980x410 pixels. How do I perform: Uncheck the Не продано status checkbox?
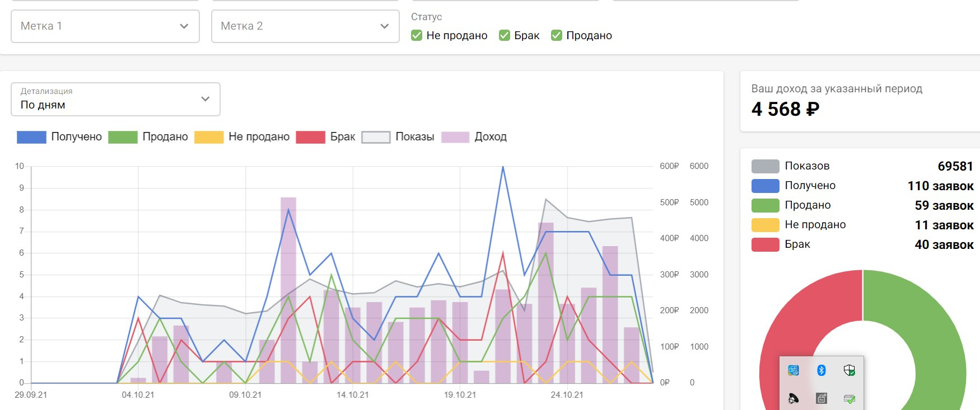pyautogui.click(x=417, y=36)
